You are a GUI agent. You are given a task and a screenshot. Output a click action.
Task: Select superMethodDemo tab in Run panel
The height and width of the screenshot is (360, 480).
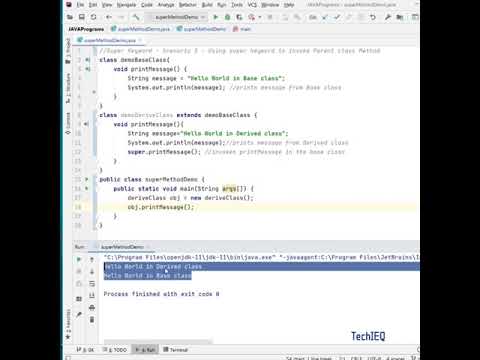122,247
